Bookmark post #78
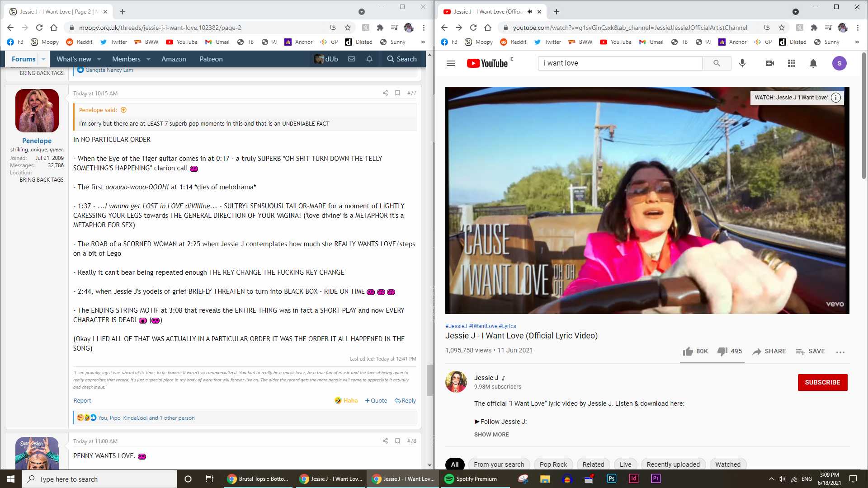 pos(397,441)
